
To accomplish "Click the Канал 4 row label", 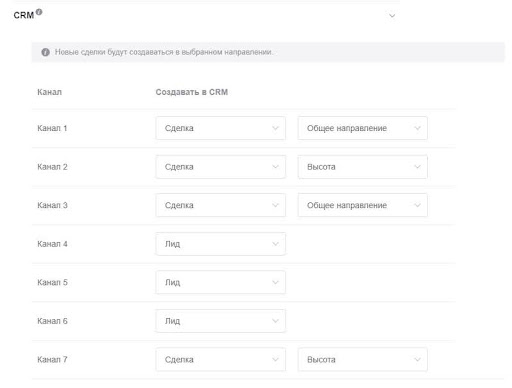I will 52,244.
